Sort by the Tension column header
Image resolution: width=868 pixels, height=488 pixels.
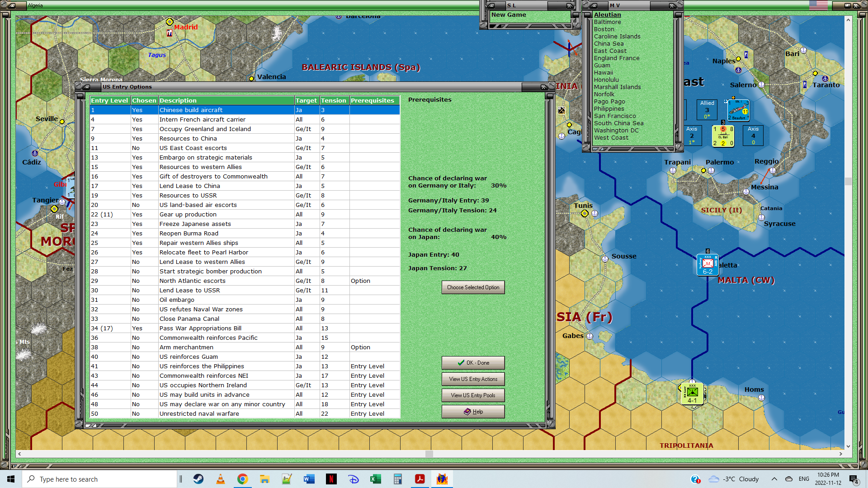click(x=334, y=100)
